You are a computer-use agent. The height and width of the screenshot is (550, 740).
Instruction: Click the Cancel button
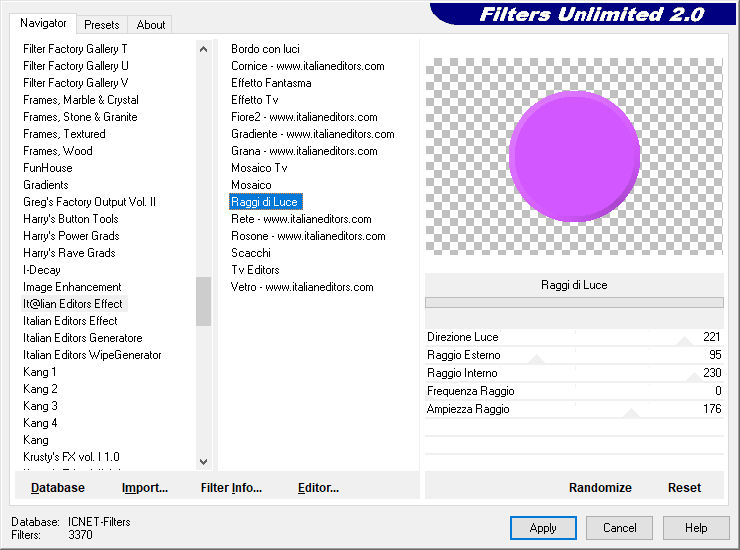(619, 528)
